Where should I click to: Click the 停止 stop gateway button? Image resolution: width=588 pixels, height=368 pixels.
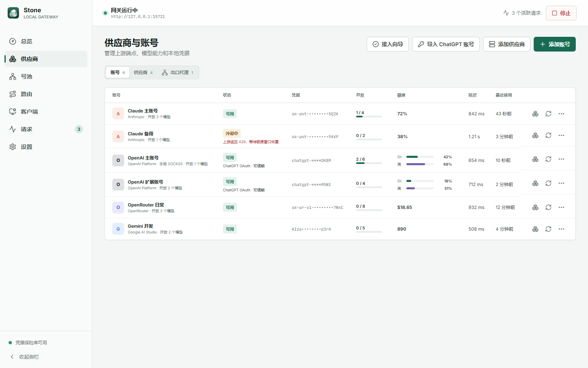(561, 13)
